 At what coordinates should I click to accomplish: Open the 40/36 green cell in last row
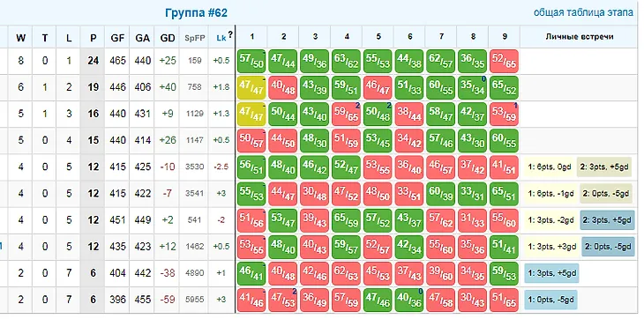click(x=409, y=300)
